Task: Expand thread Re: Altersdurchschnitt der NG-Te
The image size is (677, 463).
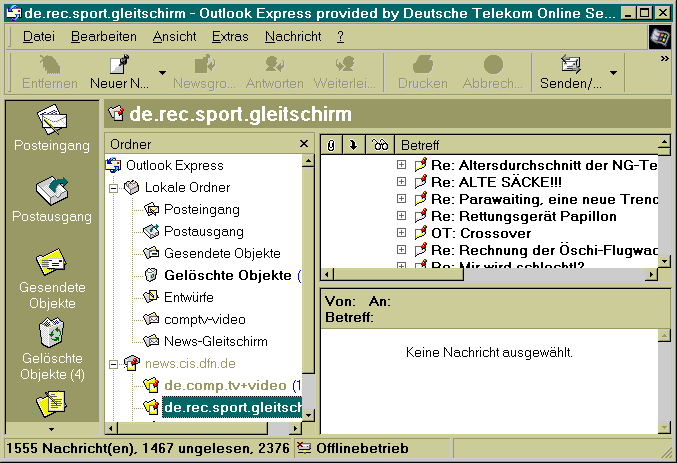Action: point(401,165)
